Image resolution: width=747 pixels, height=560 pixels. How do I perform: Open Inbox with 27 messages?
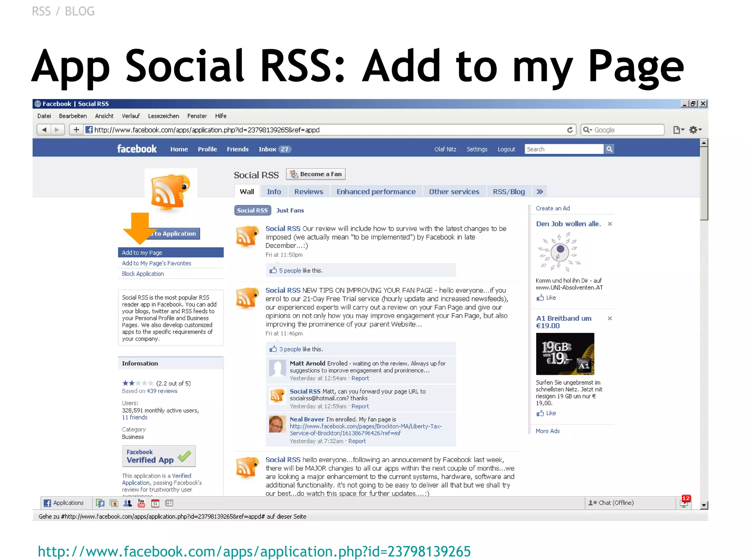click(x=275, y=149)
